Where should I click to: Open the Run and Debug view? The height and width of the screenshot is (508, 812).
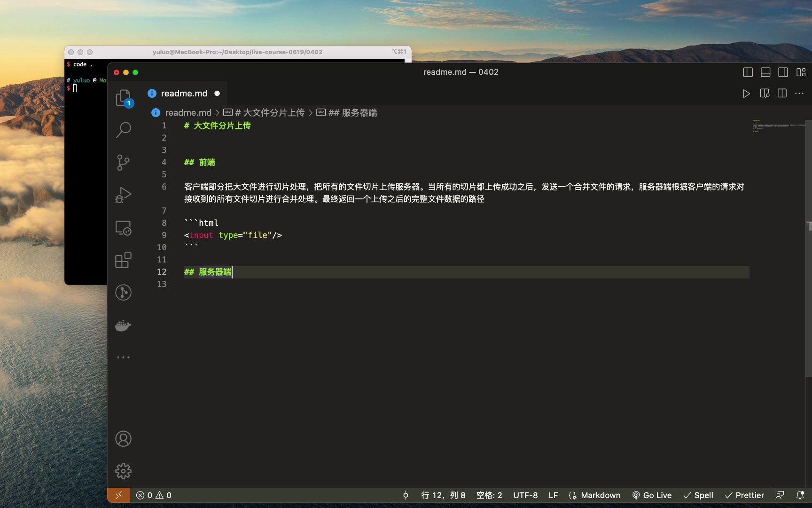124,195
